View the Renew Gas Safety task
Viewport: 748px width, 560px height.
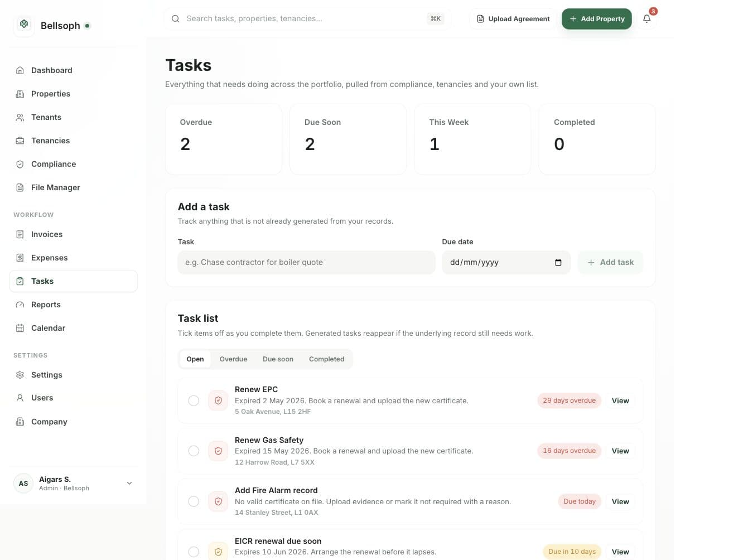click(620, 451)
